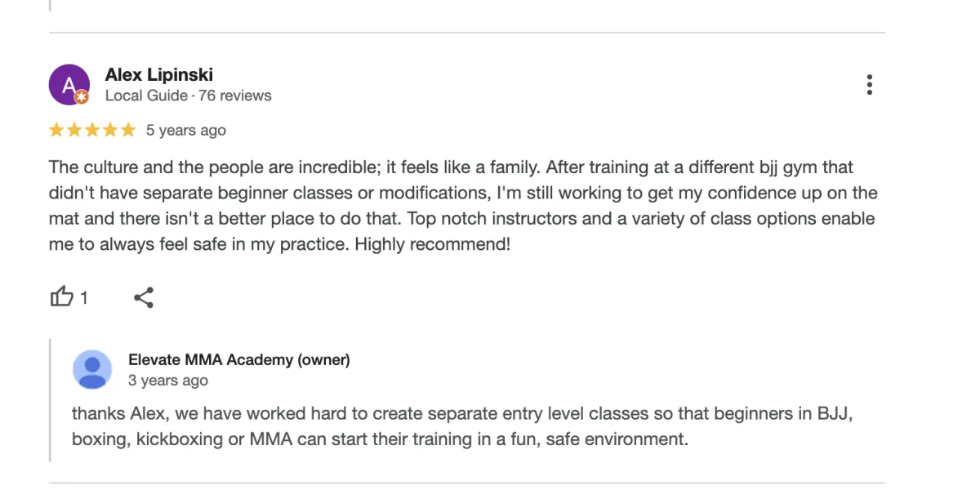Click the like count next to thumbs-up
Screen dimensions: 980x490
(x=83, y=298)
